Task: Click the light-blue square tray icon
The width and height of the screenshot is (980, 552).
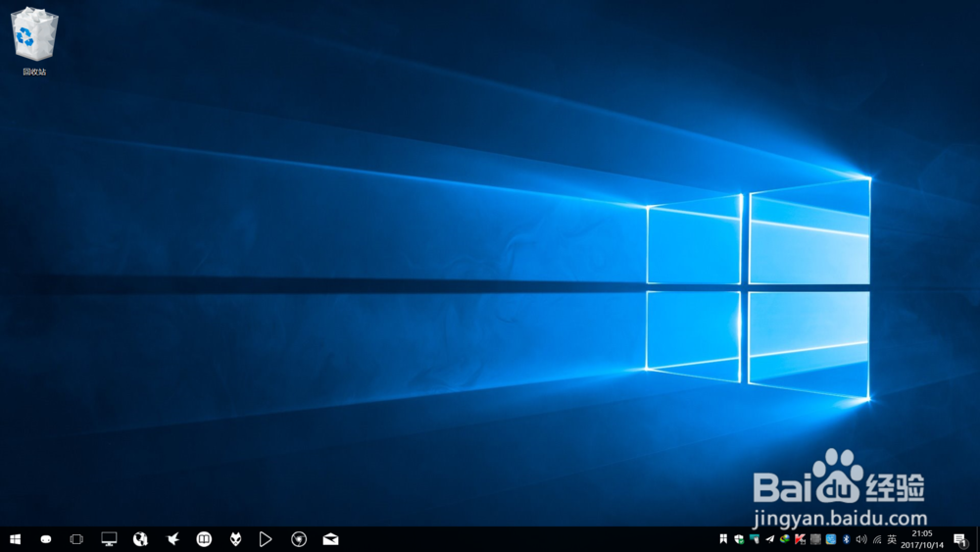Action: 831,539
